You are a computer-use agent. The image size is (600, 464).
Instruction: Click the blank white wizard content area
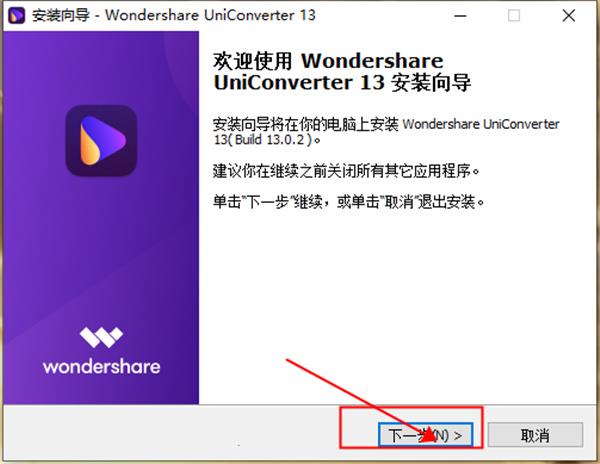(398, 298)
